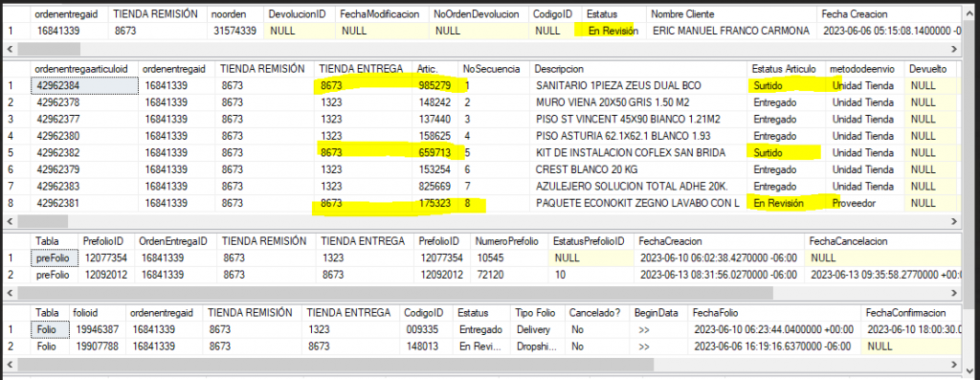980x380 pixels.
Task: Click left arrow of folio grid scrollbar
Action: 9,365
